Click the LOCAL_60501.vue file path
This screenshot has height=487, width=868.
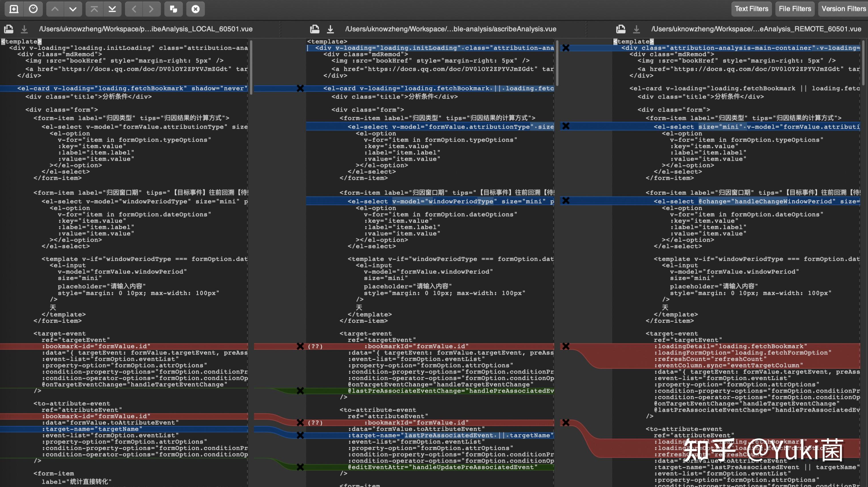pos(146,29)
